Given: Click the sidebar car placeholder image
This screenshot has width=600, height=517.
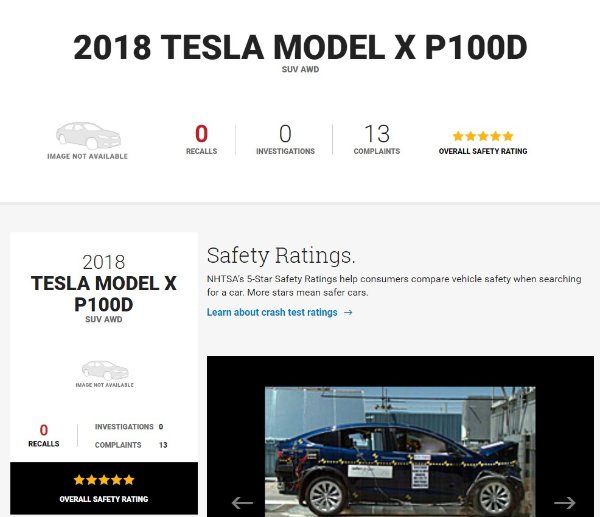Looking at the screenshot, I should (104, 369).
